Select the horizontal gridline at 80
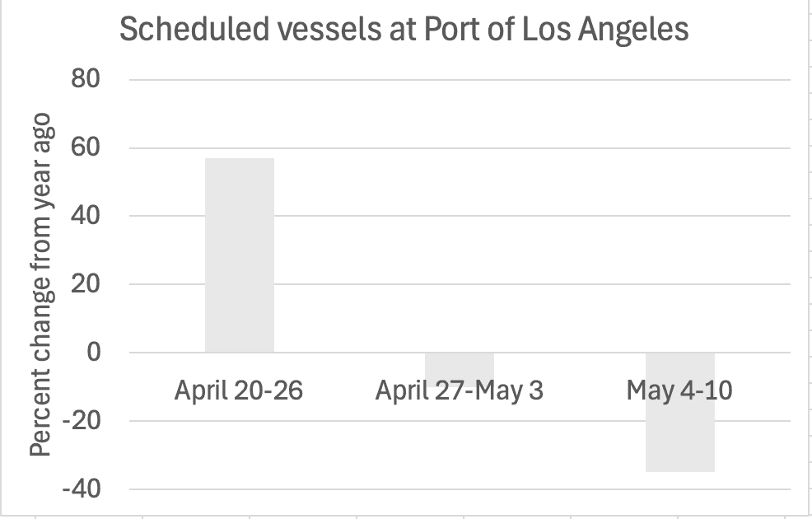Viewport: 812px width, 519px height. [x=494, y=80]
